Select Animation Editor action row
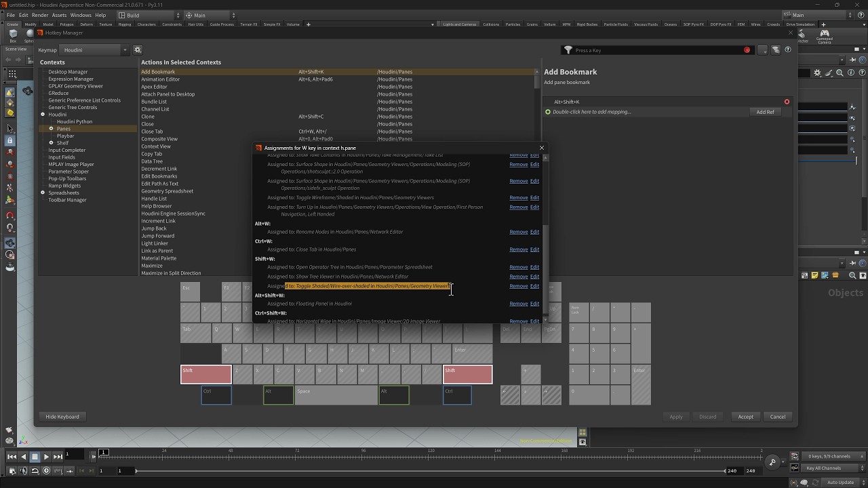The image size is (868, 488). click(339, 79)
